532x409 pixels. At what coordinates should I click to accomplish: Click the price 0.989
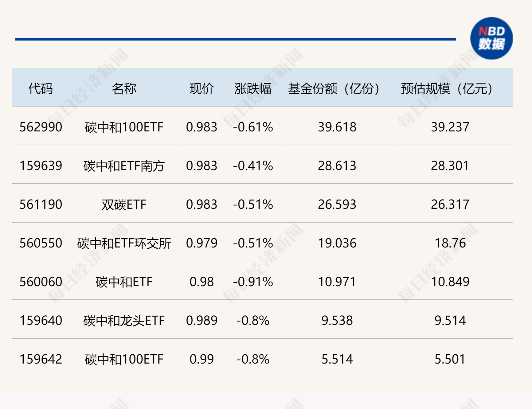pos(202,321)
